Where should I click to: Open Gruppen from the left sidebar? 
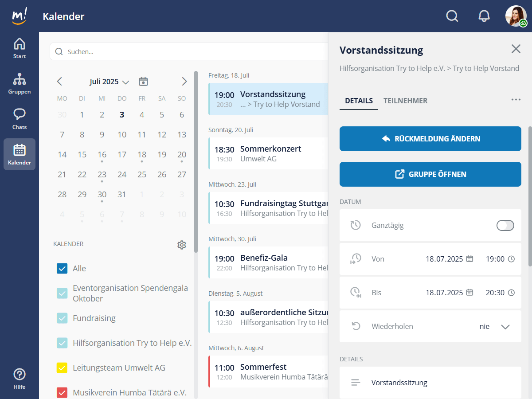pyautogui.click(x=19, y=83)
